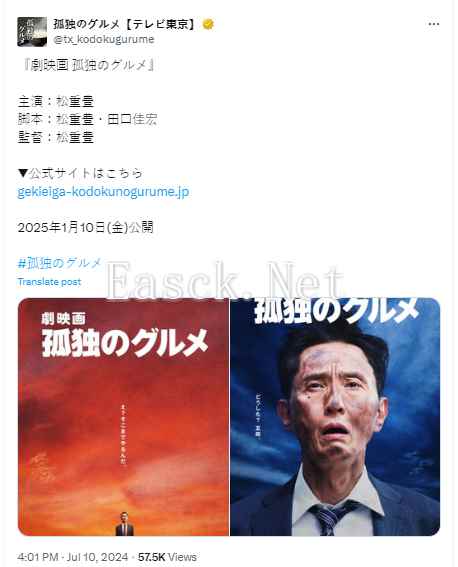Image resolution: width=458 pixels, height=567 pixels.
Task: Click the 2025年1月10日(金)公開 release date text
Action: pyautogui.click(x=86, y=227)
